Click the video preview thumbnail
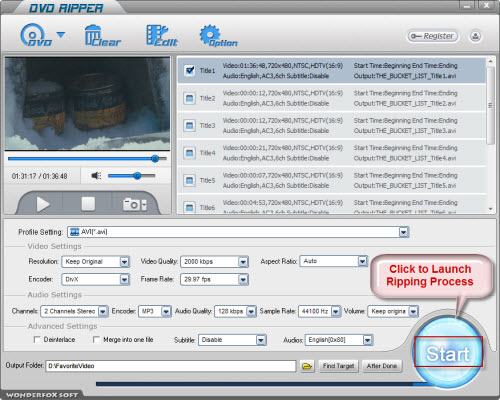Viewport: 500px width, 400px height. 87,104
